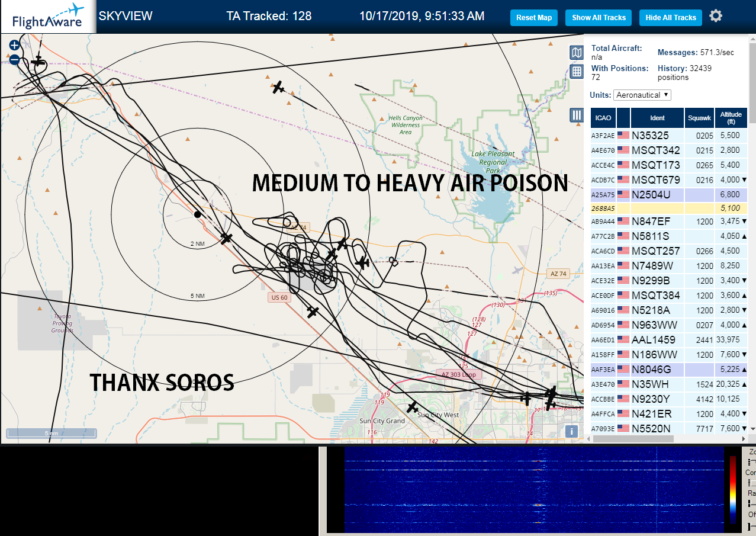
Task: Zoom in on the map with plus button
Action: (x=15, y=45)
